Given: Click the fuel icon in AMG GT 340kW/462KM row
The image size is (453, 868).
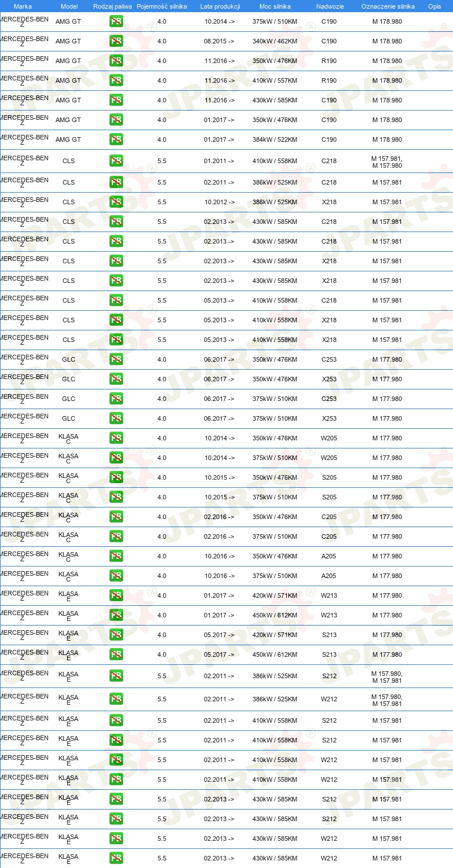Looking at the screenshot, I should click(116, 41).
